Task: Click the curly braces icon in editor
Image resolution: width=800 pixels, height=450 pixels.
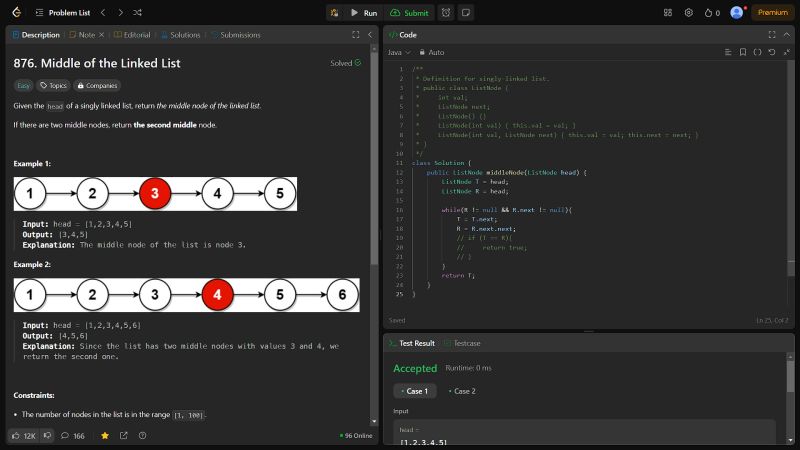Action: click(x=757, y=52)
